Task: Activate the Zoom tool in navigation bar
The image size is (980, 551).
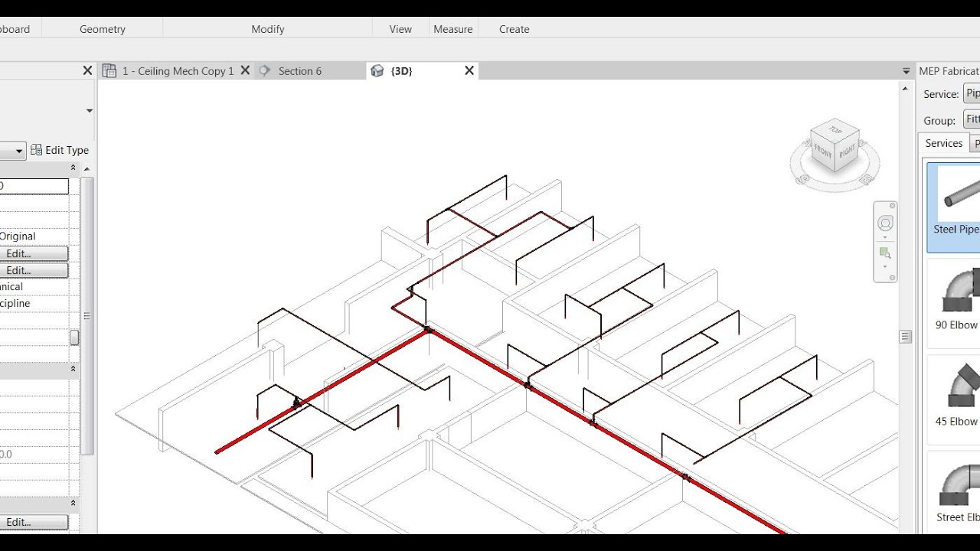Action: point(885,253)
